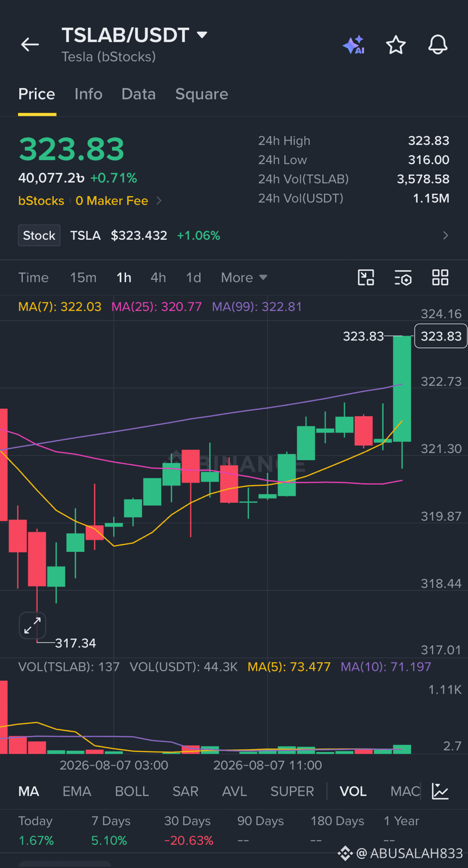Expand TSLAB/USDT pair selector arrow

202,35
